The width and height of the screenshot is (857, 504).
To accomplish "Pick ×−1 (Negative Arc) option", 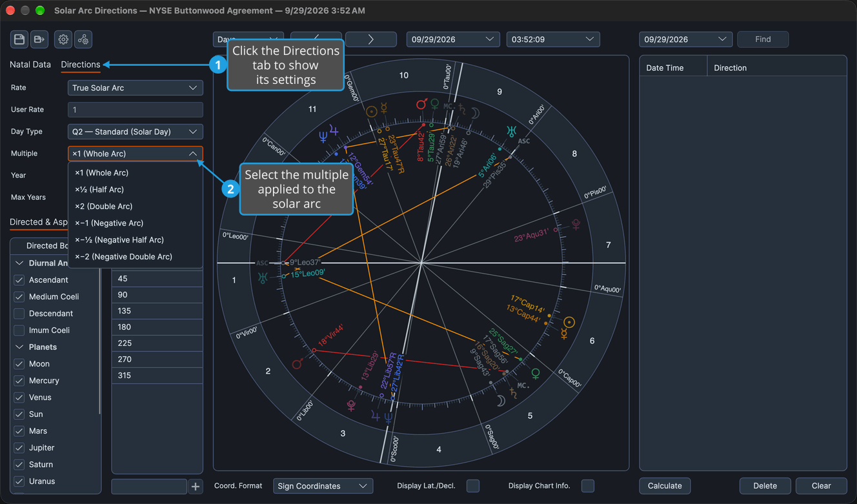I will [x=136, y=223].
